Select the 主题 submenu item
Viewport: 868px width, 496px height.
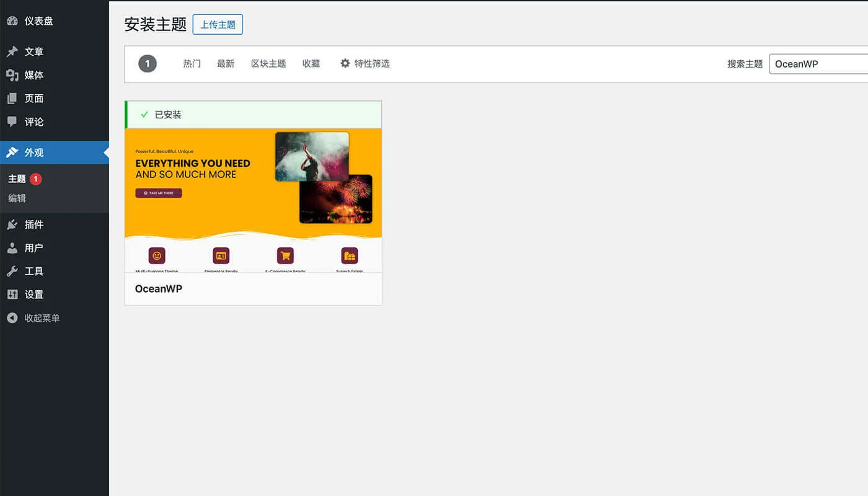17,179
